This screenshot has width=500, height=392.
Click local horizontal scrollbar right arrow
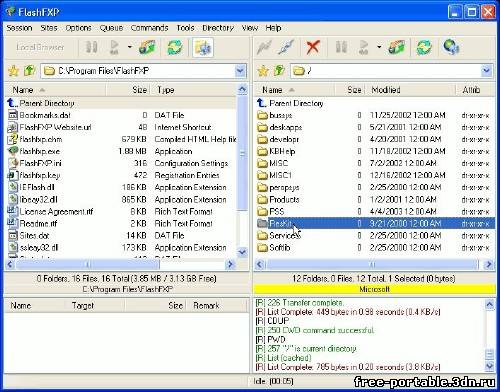[230, 265]
